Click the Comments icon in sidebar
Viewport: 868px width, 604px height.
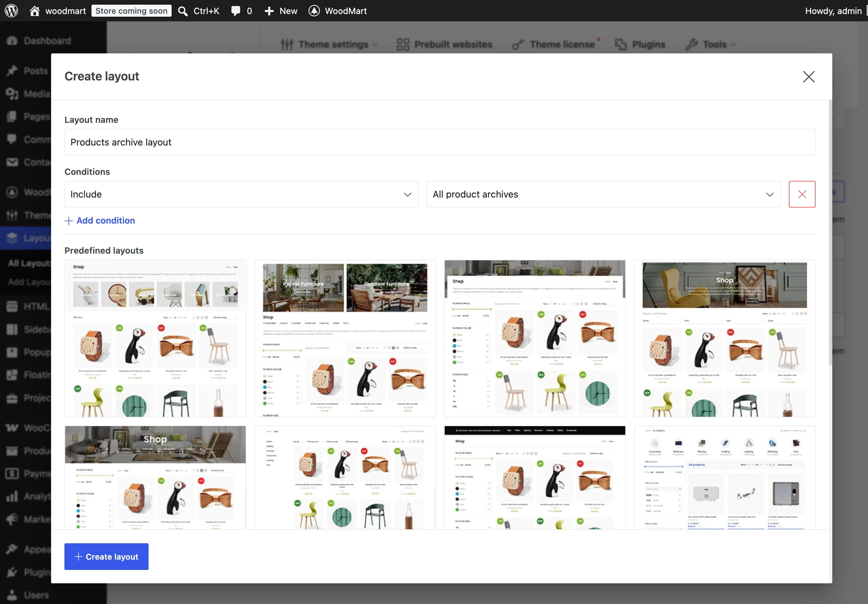[x=12, y=139]
